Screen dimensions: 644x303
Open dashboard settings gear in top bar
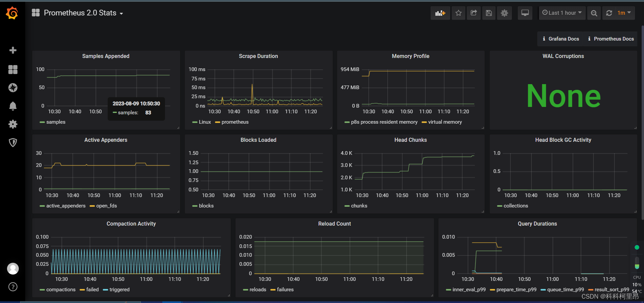point(504,13)
